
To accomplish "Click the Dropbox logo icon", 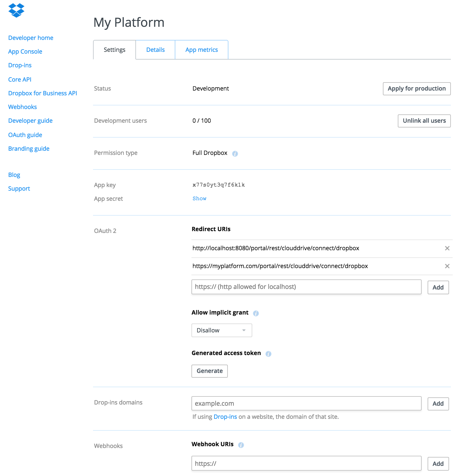I will point(16,10).
